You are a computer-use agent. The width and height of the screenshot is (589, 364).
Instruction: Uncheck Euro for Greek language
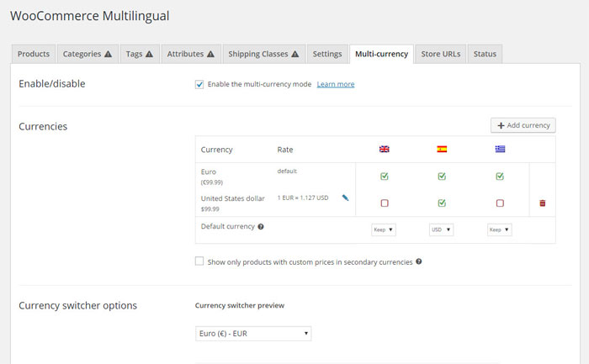click(x=500, y=176)
